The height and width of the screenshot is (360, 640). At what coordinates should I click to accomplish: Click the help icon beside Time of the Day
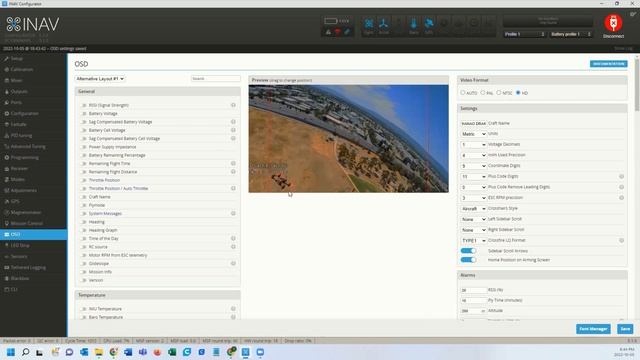click(233, 238)
